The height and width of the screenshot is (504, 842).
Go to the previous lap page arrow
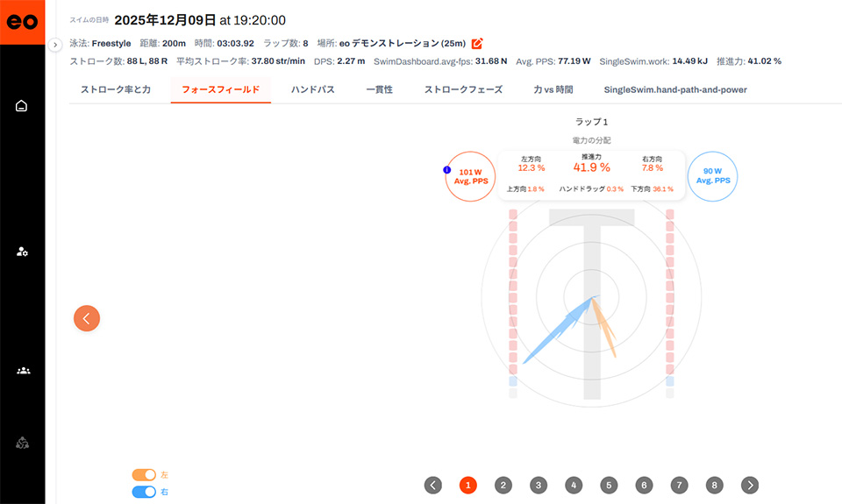coord(432,485)
